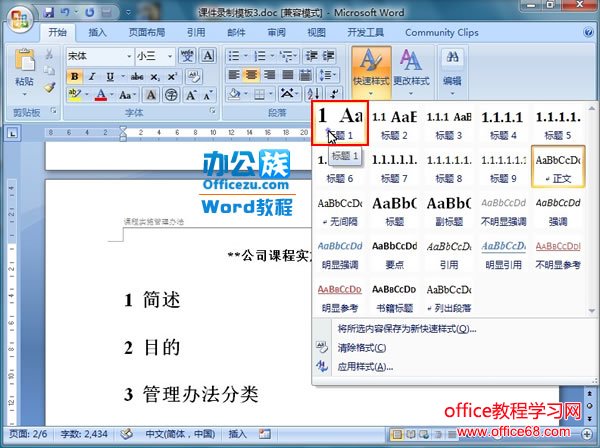
Task: Open the Editing group
Action: click(x=452, y=73)
